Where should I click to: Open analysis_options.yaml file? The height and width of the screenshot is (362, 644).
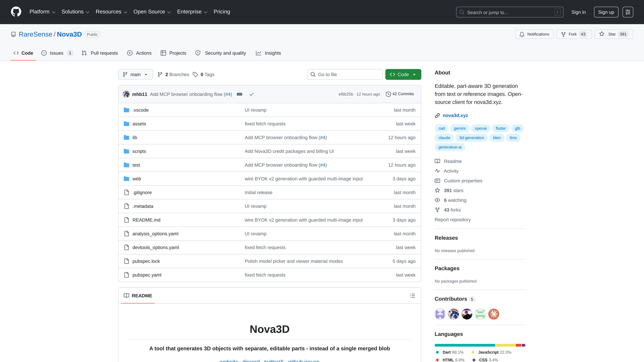click(155, 234)
